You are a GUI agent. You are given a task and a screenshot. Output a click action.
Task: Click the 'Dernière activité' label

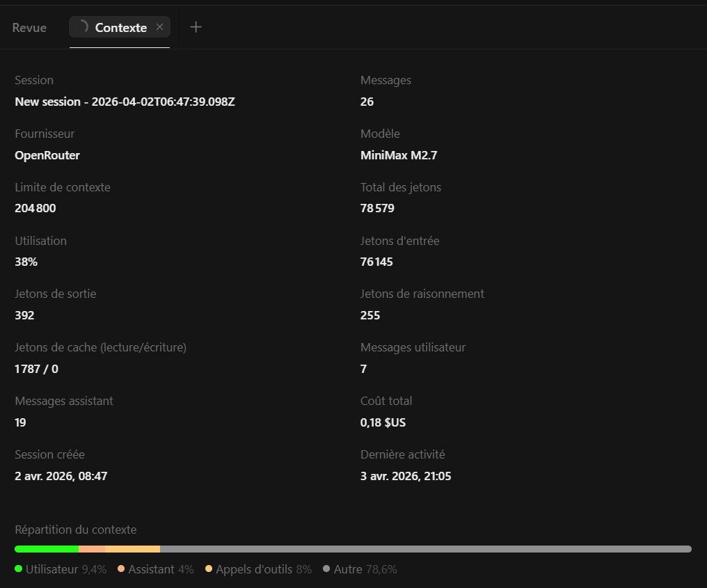tap(403, 454)
